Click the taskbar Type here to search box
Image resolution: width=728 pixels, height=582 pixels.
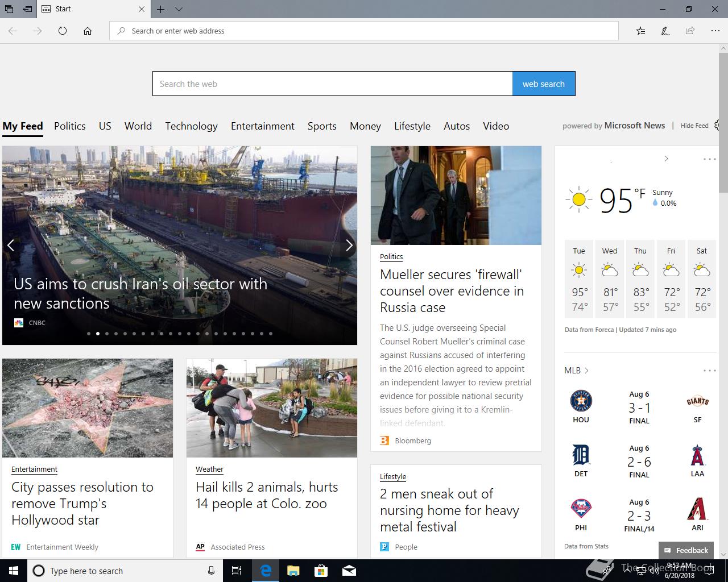pyautogui.click(x=125, y=571)
